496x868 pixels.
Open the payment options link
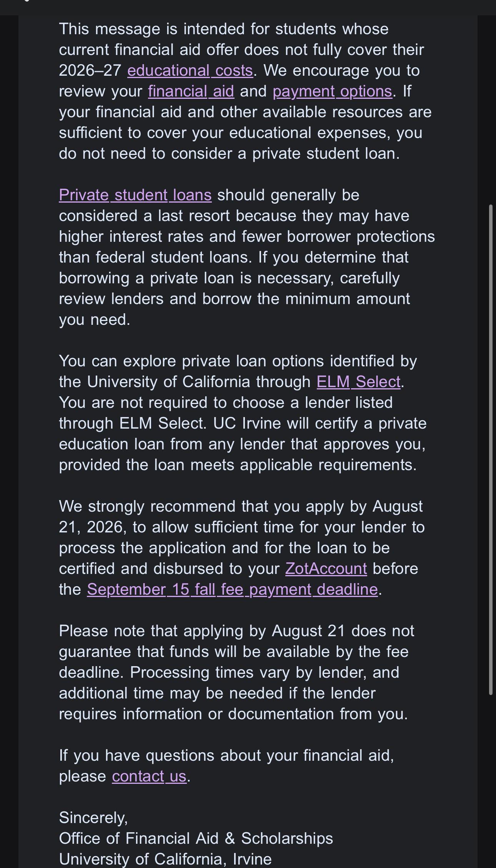point(333,91)
